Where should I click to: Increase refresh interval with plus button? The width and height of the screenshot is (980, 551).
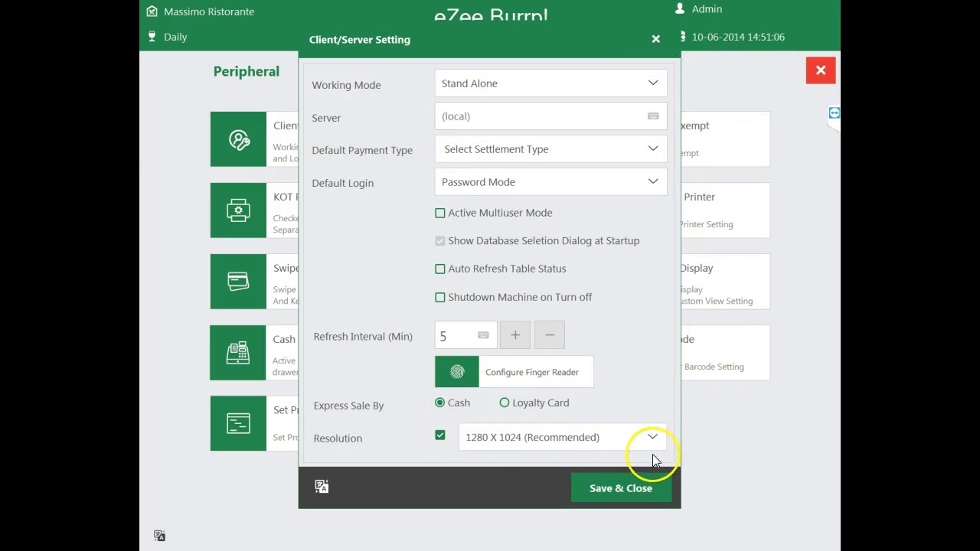point(515,335)
